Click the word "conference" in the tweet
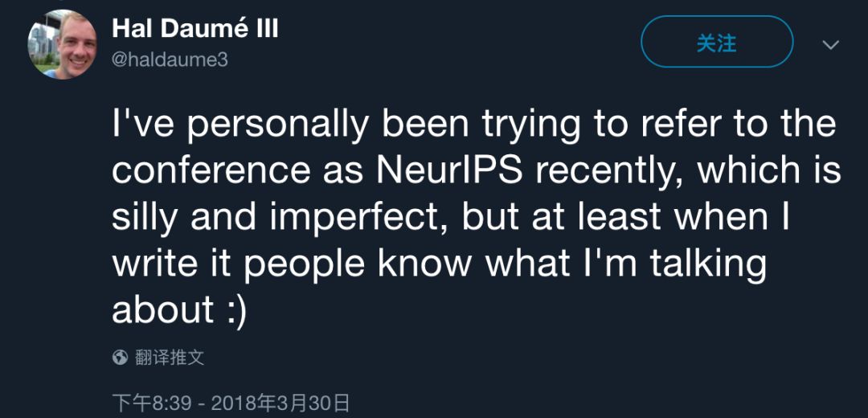The image size is (868, 418). pos(211,171)
